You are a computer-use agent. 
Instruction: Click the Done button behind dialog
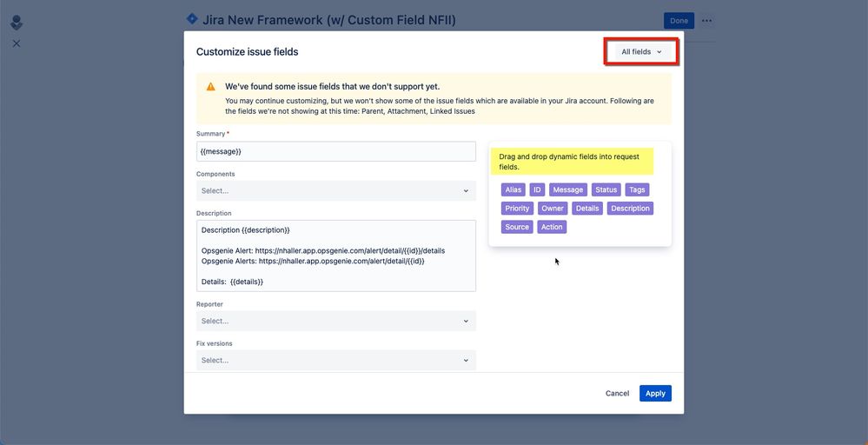679,21
